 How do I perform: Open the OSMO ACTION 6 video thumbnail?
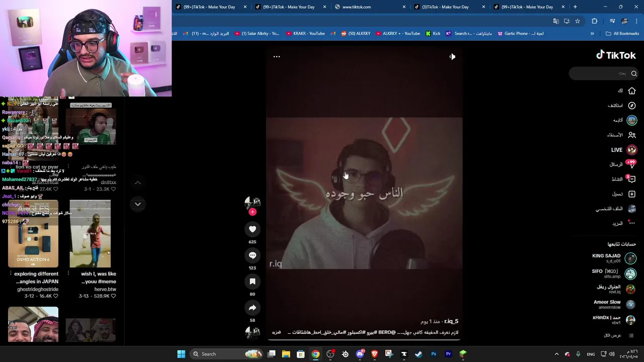[x=33, y=234]
